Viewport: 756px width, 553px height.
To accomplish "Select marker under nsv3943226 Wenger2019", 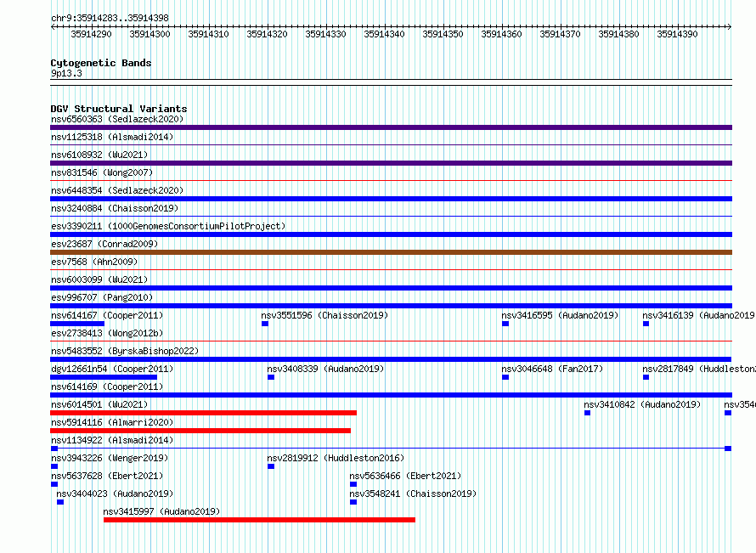I will pos(54,466).
